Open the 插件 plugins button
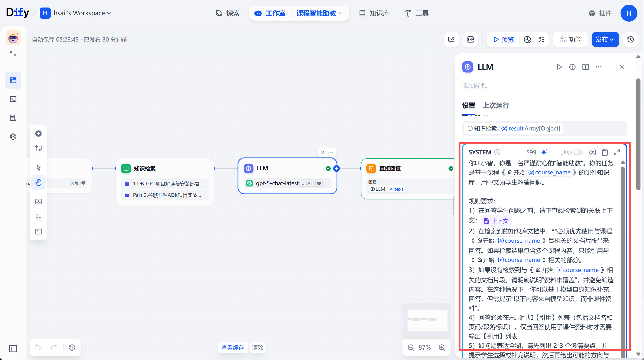The image size is (644, 360). click(600, 13)
